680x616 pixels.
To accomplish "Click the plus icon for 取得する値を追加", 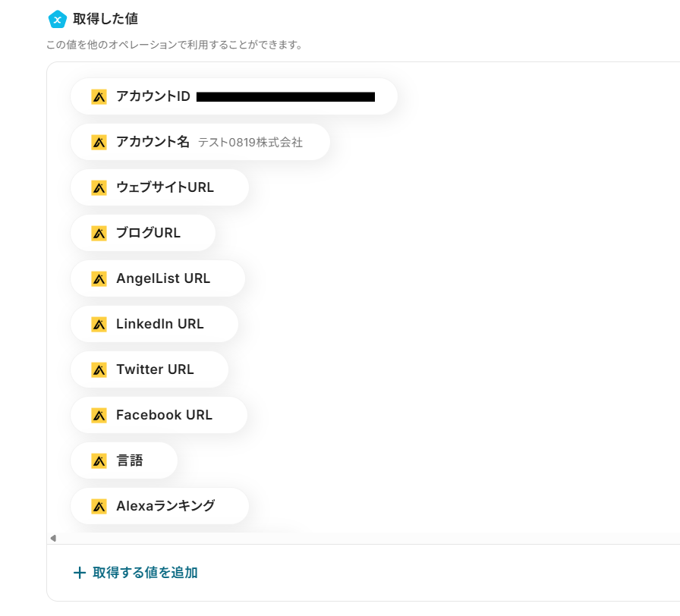I will coord(79,573).
